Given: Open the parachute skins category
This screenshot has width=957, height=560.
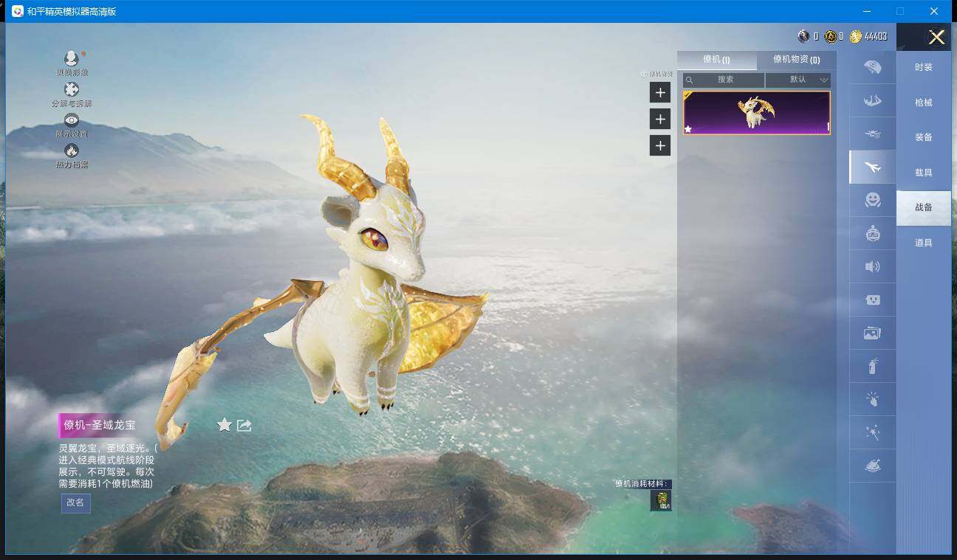Looking at the screenshot, I should [x=872, y=67].
